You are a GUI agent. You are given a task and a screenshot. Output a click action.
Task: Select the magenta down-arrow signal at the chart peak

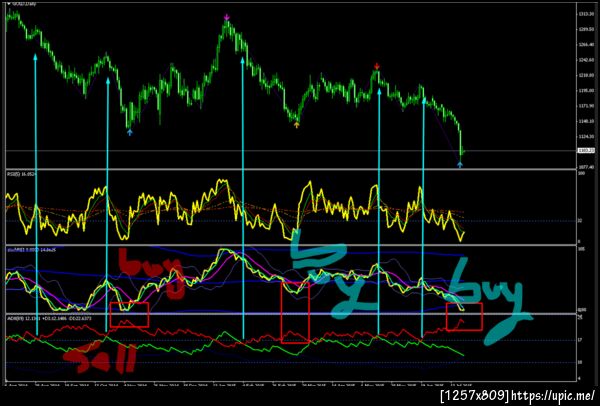tap(227, 17)
